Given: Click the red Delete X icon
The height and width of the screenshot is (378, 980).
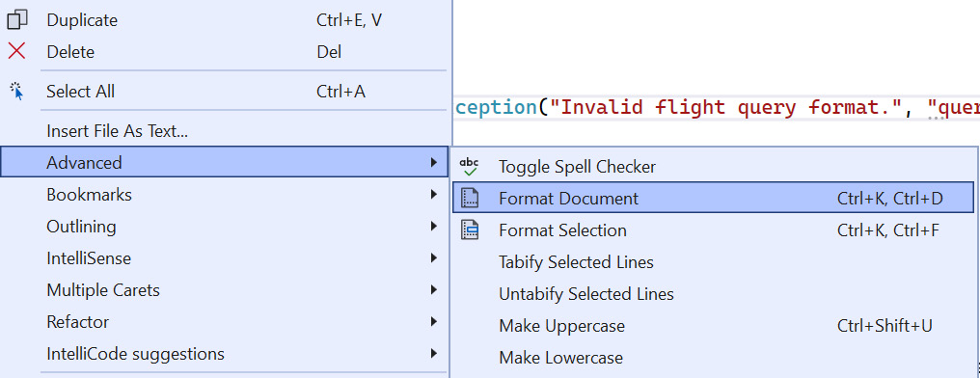Looking at the screenshot, I should 16,51.
